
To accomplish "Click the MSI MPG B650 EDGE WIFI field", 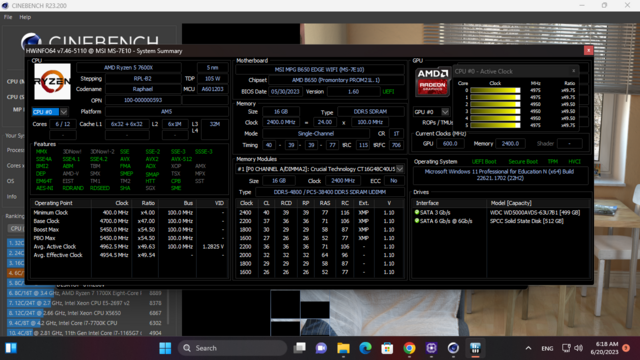I will coord(319,70).
